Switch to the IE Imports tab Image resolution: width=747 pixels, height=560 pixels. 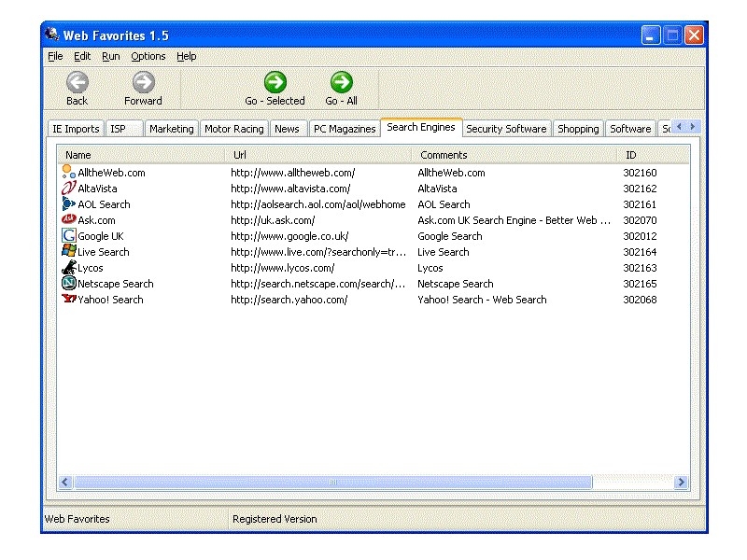point(76,129)
